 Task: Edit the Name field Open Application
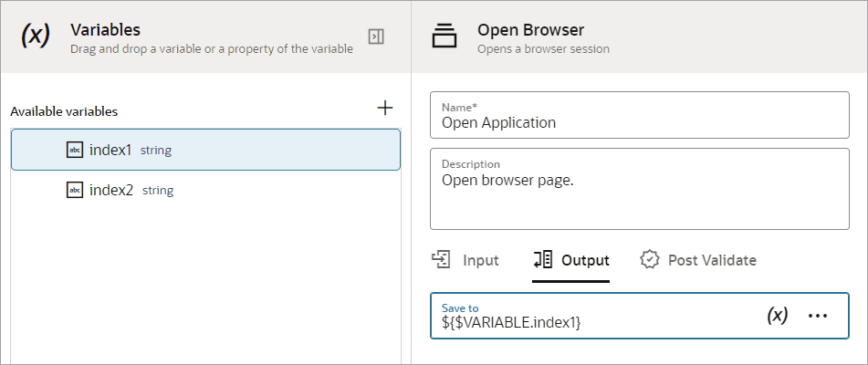point(640,115)
